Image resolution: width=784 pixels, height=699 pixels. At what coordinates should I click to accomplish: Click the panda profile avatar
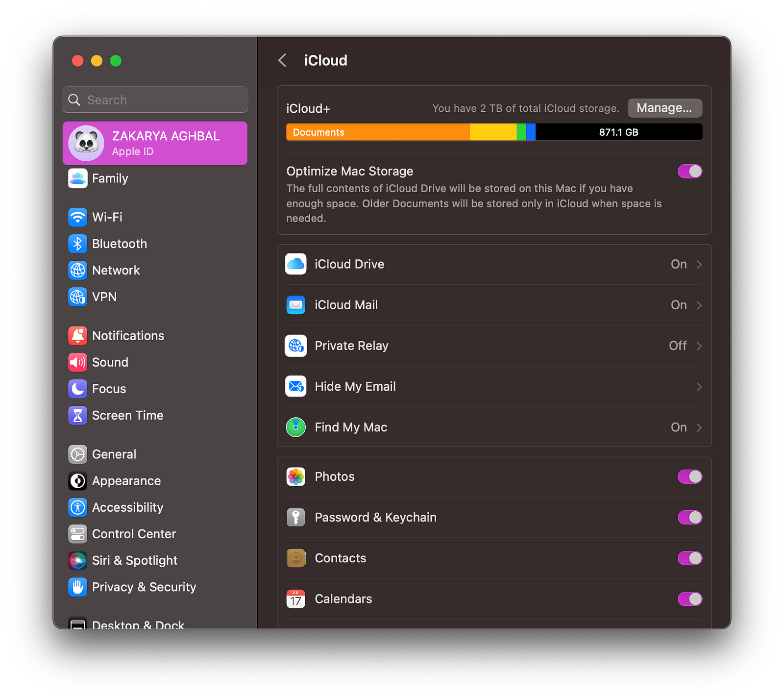tap(86, 143)
